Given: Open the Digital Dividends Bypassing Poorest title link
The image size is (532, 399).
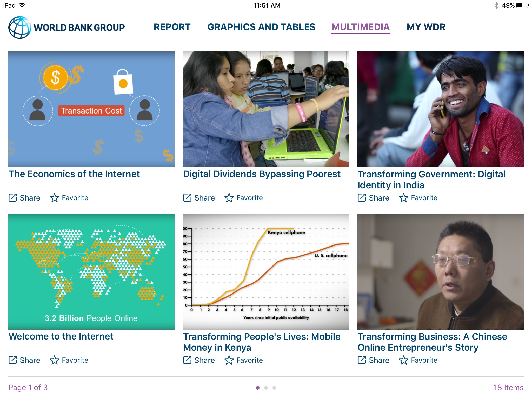Looking at the screenshot, I should 262,174.
